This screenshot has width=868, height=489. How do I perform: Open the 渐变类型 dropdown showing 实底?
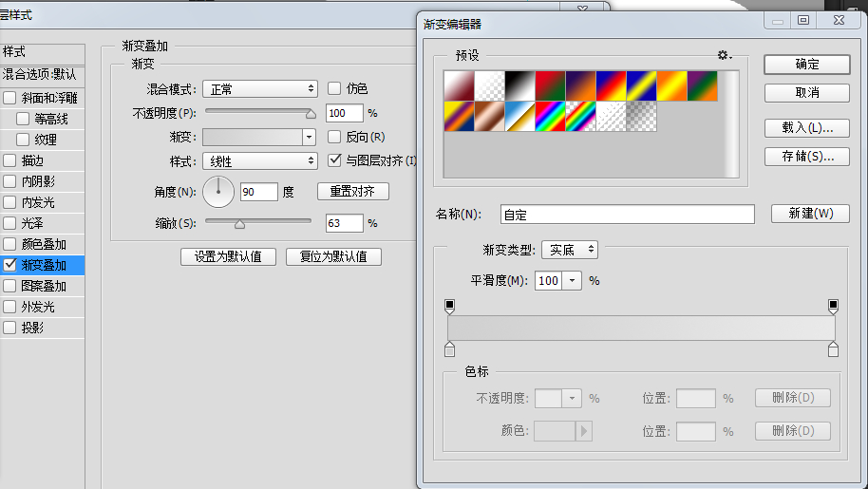(x=570, y=250)
